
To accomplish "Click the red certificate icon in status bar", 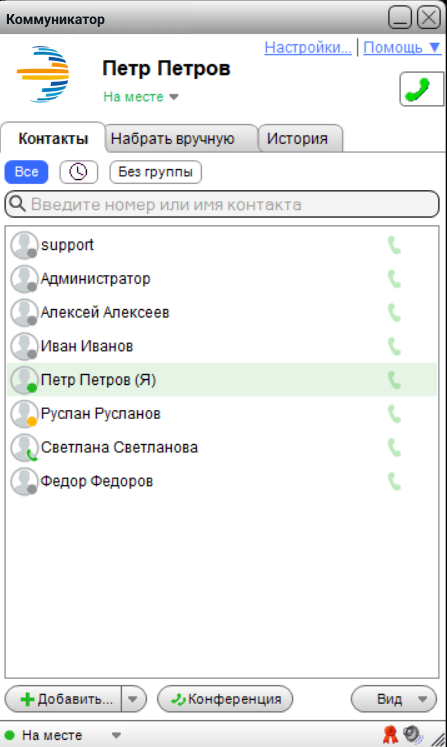I will [x=390, y=735].
